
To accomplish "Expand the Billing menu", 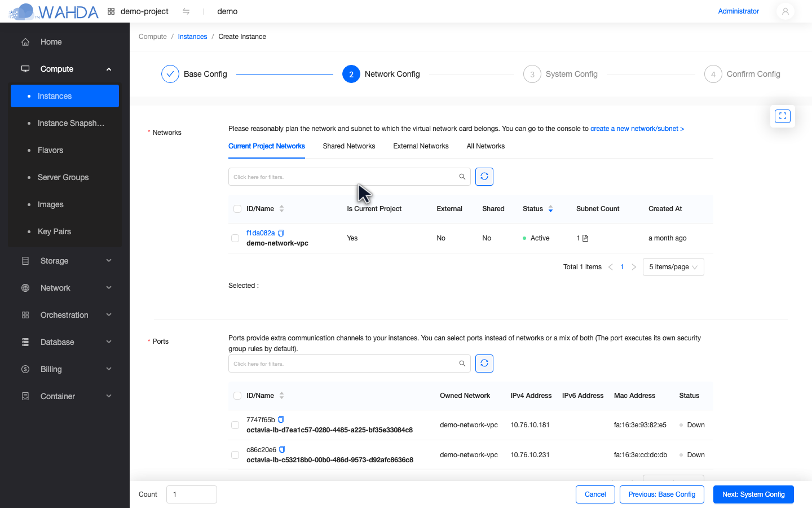I will click(x=109, y=369).
